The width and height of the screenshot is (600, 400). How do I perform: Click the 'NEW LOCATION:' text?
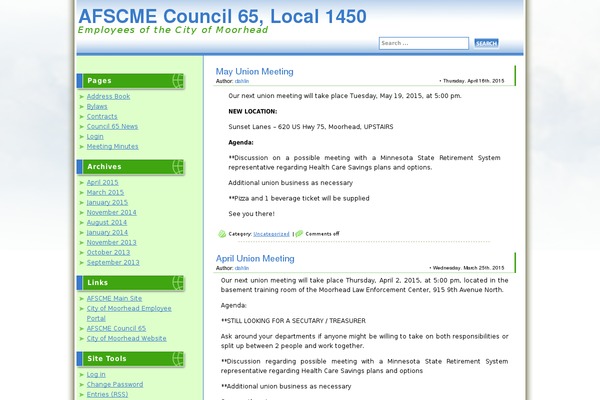pyautogui.click(x=253, y=112)
